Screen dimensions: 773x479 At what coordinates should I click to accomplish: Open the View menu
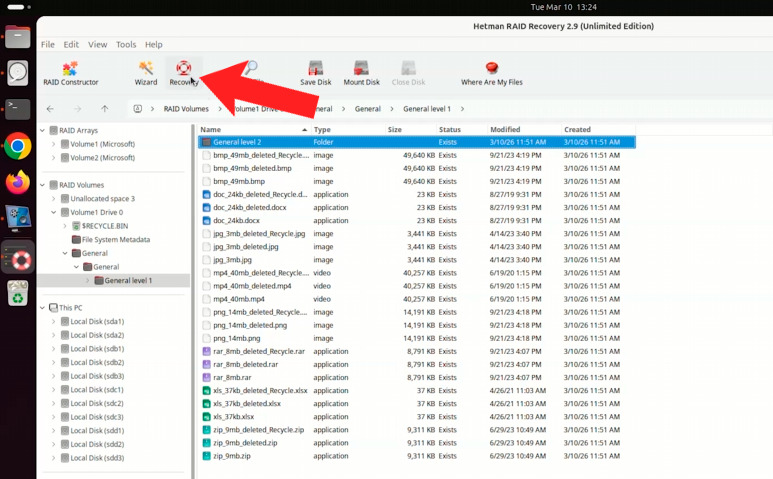(x=98, y=44)
